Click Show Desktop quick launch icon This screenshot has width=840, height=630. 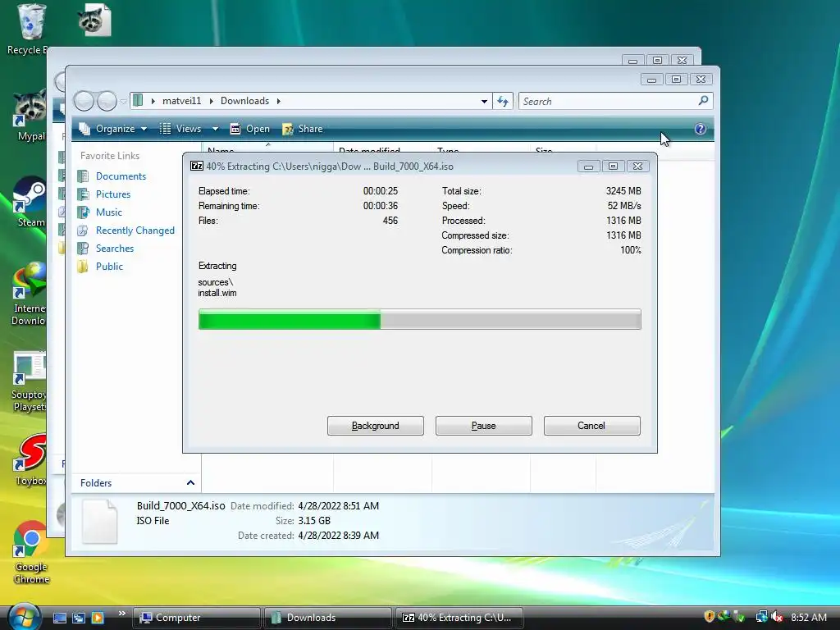point(59,618)
